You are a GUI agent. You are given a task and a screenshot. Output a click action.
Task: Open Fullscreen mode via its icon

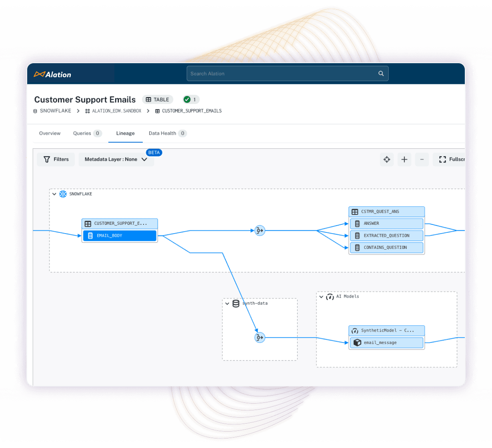coord(442,159)
